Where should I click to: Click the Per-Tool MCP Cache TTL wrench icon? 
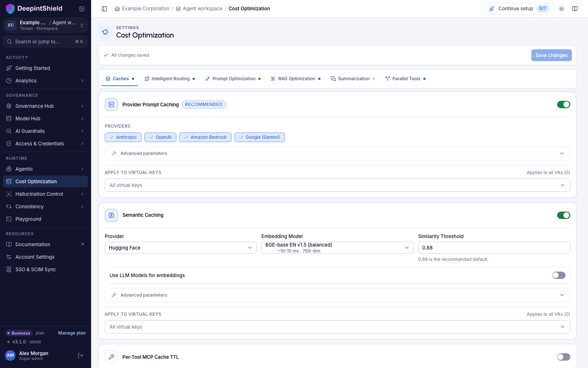coord(111,357)
